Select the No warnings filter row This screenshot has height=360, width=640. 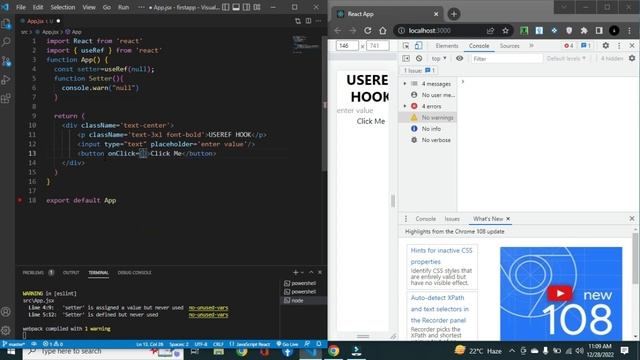(x=428, y=118)
